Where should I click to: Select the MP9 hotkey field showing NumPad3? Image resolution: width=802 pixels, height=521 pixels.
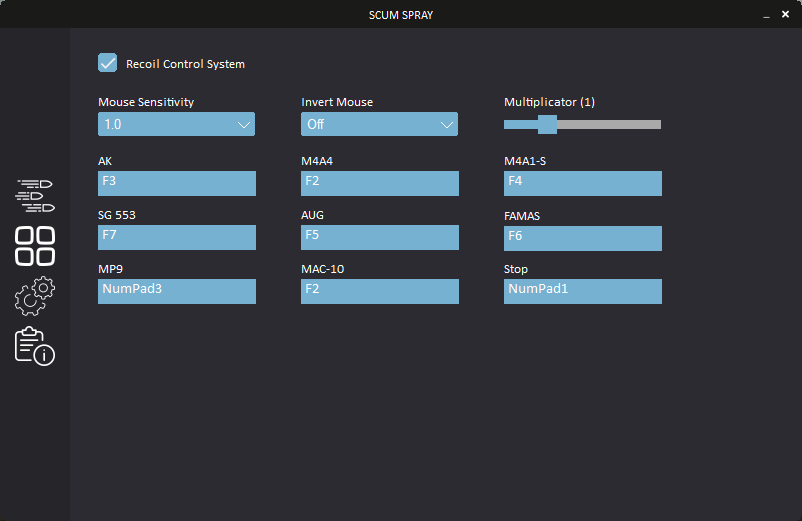point(177,291)
